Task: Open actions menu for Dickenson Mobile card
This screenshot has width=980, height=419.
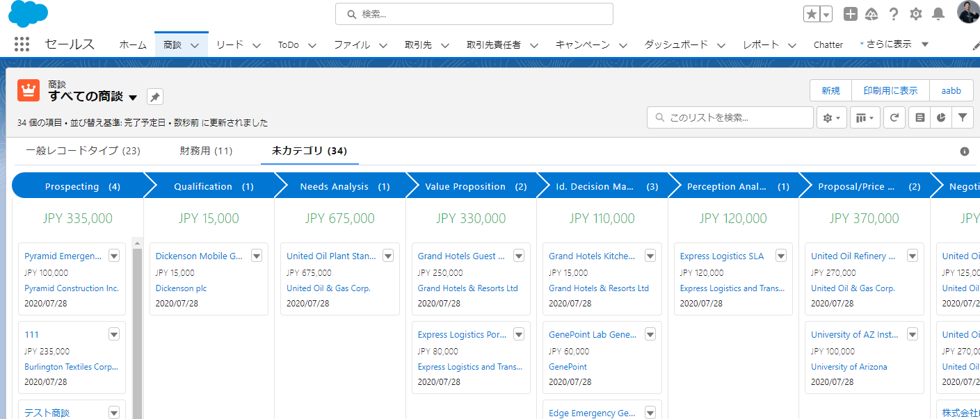Action: [x=257, y=256]
